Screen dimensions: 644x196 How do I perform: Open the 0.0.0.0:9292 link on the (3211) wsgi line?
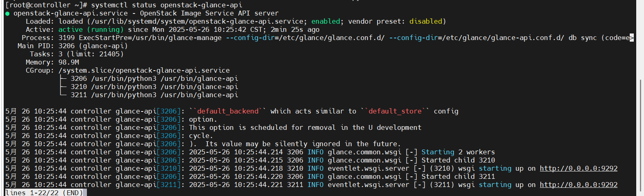coord(578,185)
